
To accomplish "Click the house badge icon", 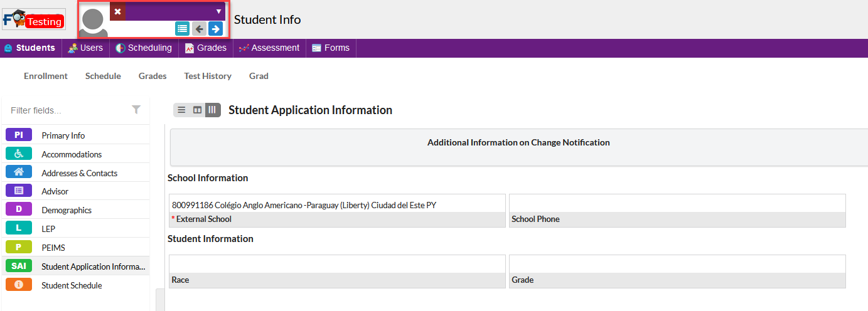I will (x=19, y=172).
